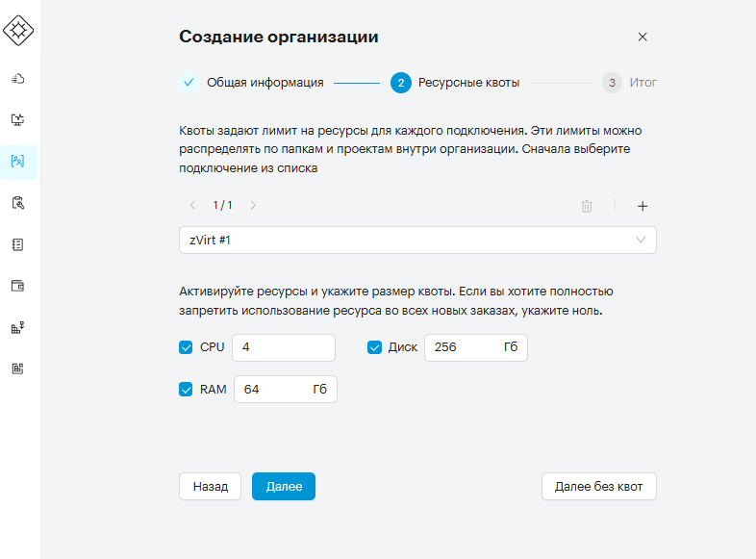The width and height of the screenshot is (756, 559).
Task: Go to previous connection page chevron
Action: [x=192, y=206]
